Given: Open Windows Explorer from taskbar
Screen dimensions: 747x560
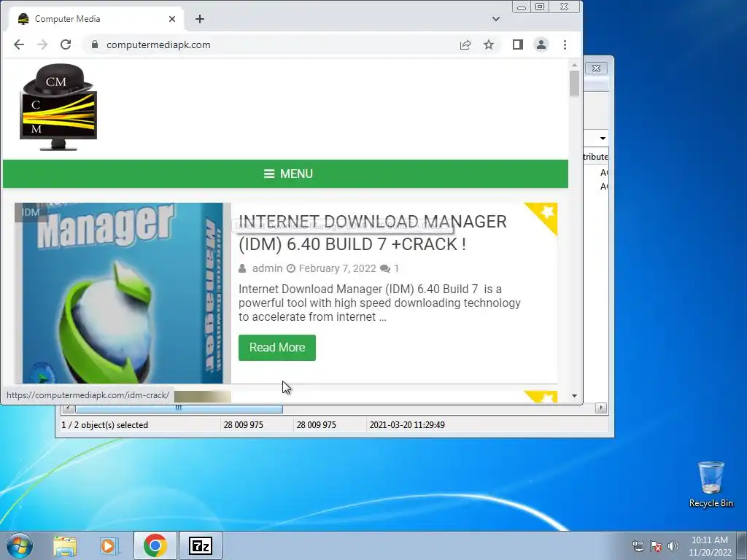Looking at the screenshot, I should 65,545.
